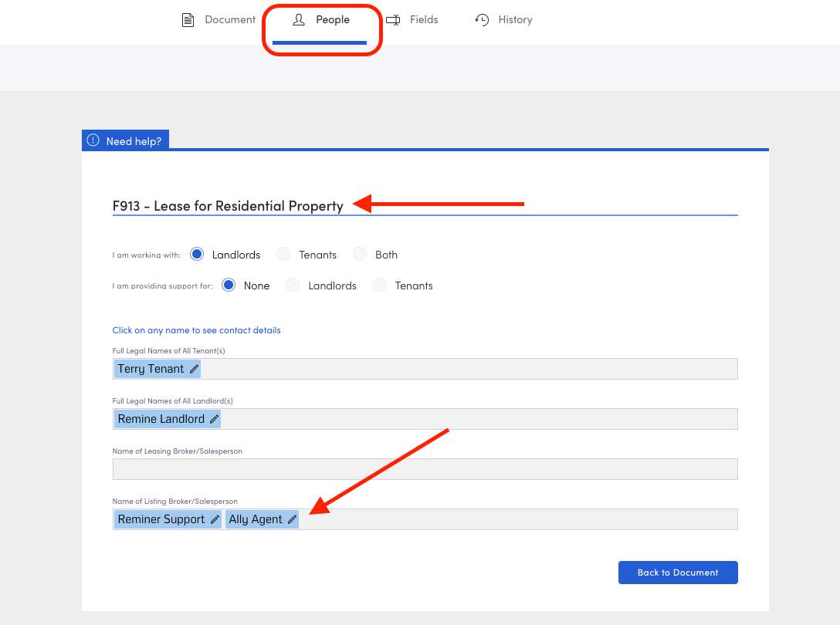Edit Reminer Support via pencil icon

(x=215, y=519)
